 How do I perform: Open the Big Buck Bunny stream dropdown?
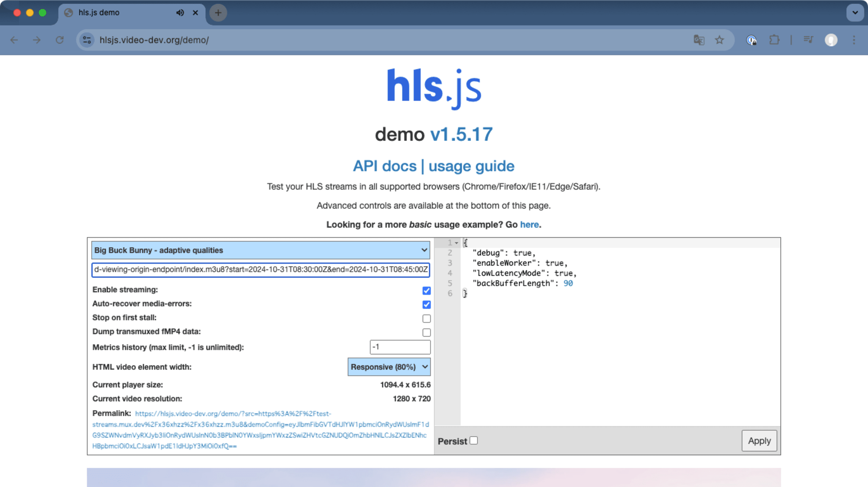pyautogui.click(x=261, y=250)
